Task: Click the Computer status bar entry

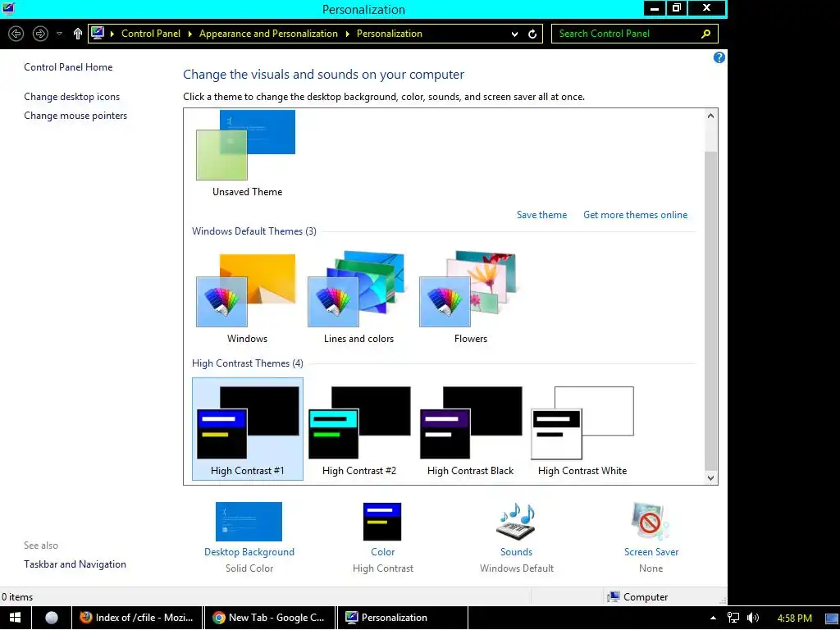Action: 637,597
